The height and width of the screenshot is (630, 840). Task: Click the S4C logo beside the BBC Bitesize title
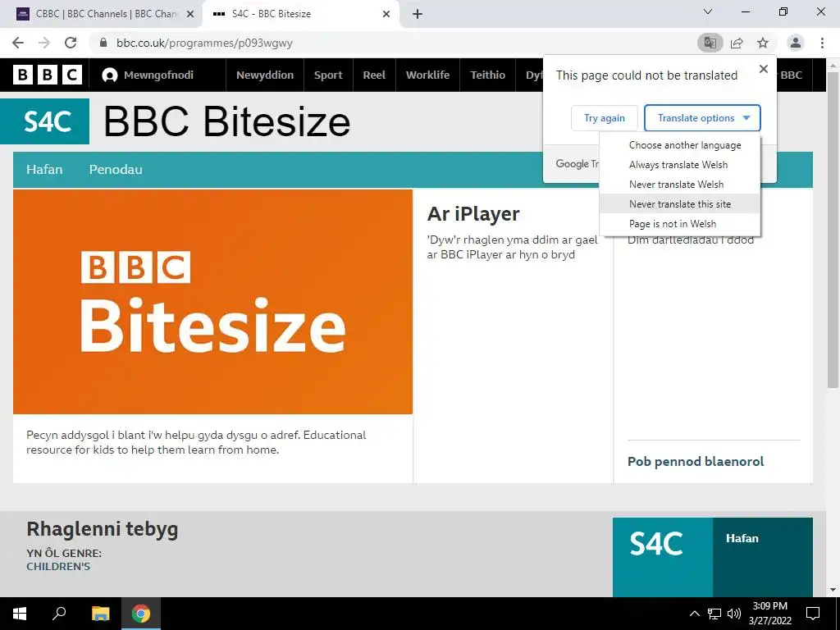click(x=45, y=121)
